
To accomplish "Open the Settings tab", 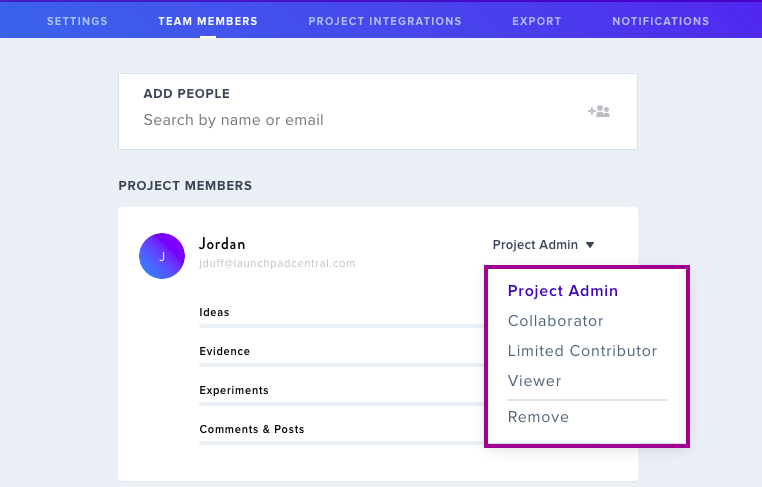I will [77, 21].
